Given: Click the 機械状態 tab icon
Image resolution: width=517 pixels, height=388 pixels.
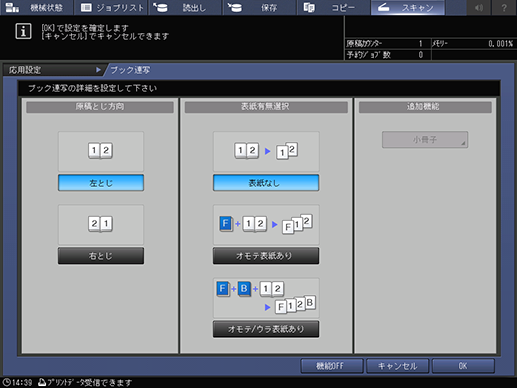Looking at the screenshot, I should click(x=13, y=7).
